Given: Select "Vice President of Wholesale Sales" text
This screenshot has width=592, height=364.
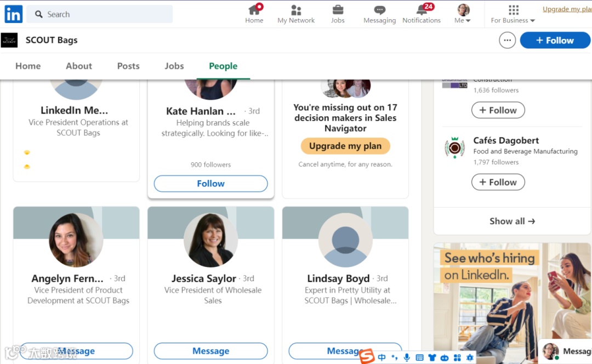Looking at the screenshot, I should point(213,295).
